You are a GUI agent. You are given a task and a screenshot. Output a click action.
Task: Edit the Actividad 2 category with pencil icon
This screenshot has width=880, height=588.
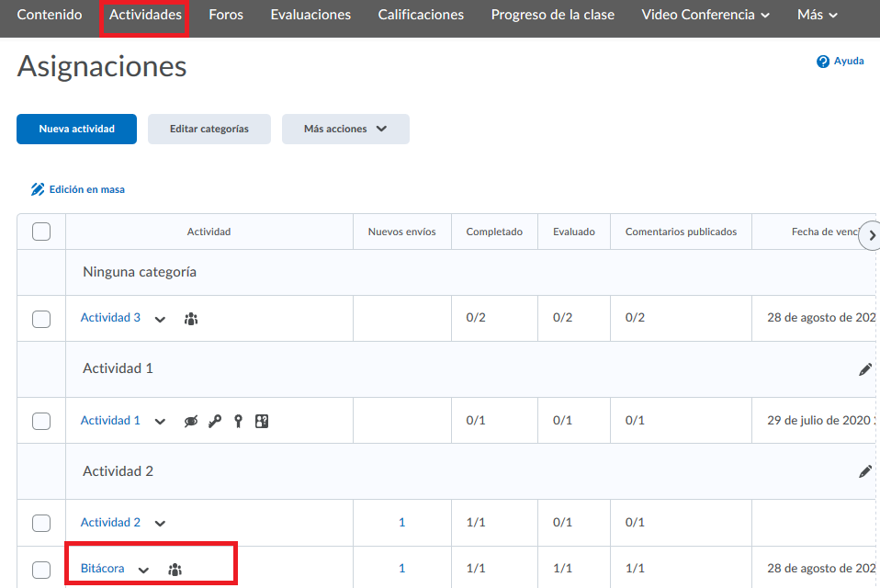tap(864, 471)
